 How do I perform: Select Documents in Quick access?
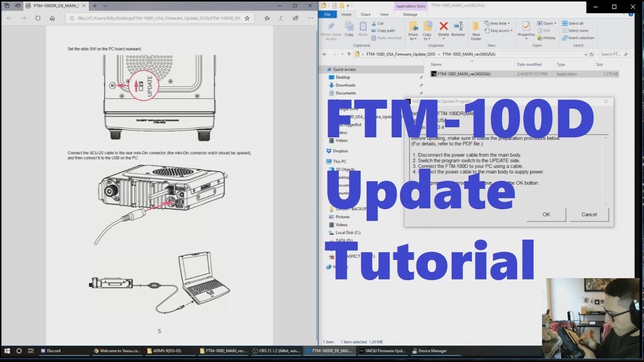(345, 93)
